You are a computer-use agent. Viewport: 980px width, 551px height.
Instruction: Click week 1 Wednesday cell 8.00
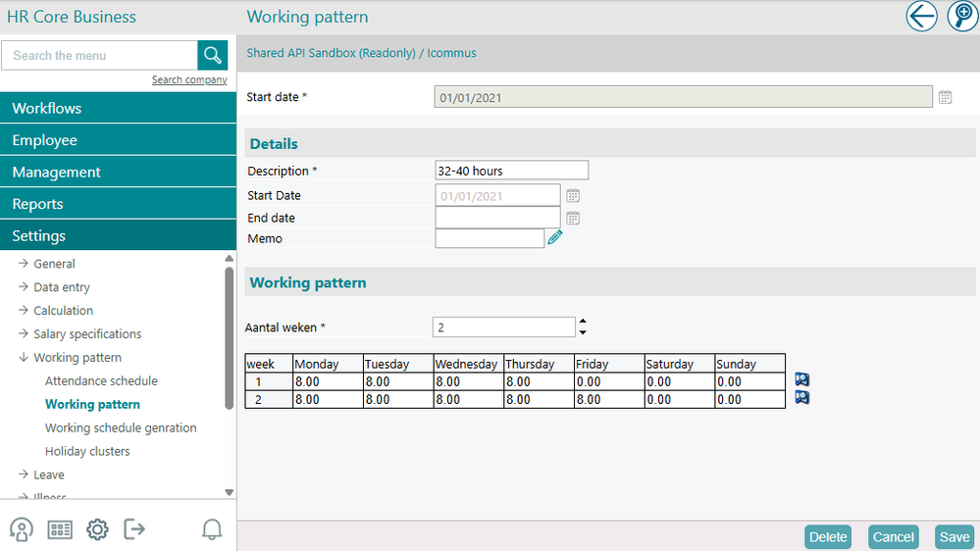(x=468, y=381)
